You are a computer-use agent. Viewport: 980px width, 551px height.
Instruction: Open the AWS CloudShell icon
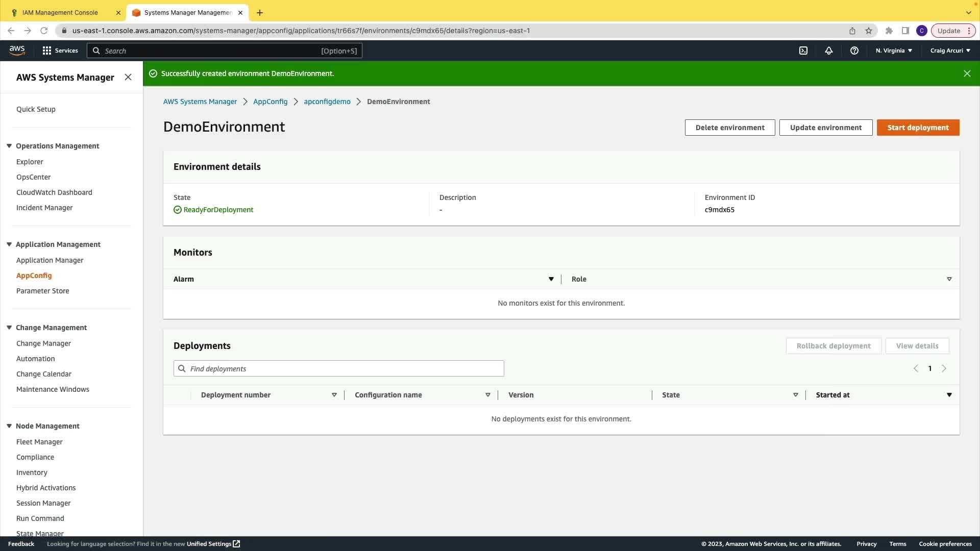(803, 51)
